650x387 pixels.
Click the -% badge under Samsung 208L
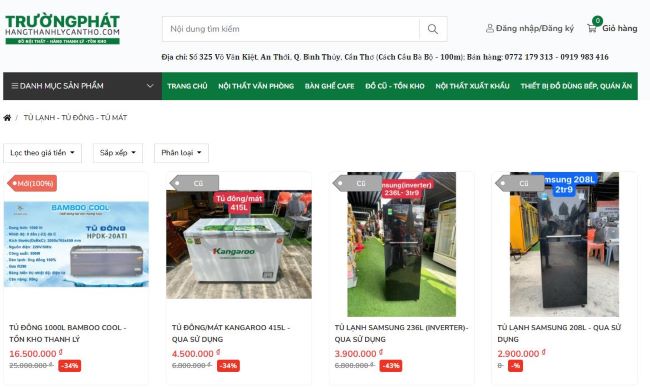point(515,366)
